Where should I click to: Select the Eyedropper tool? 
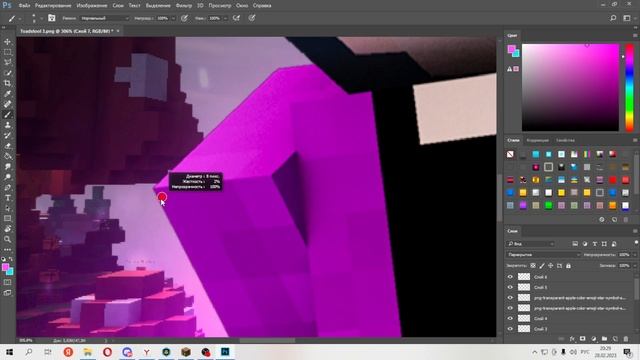pos(7,94)
